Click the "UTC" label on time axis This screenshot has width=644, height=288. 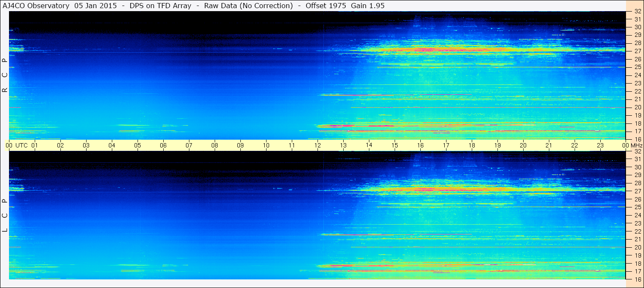[21, 145]
